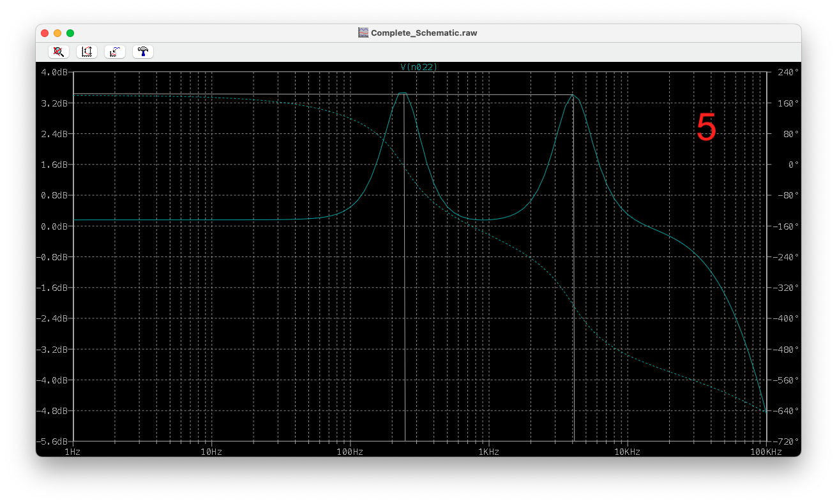Click the Complete_Schematic.raw window title
The height and width of the screenshot is (504, 837).
pos(424,33)
